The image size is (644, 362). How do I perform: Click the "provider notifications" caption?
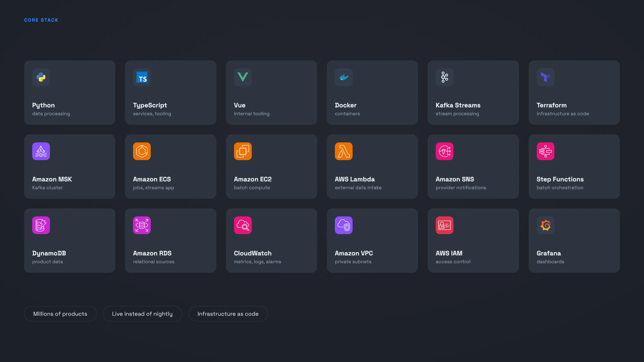pos(461,188)
